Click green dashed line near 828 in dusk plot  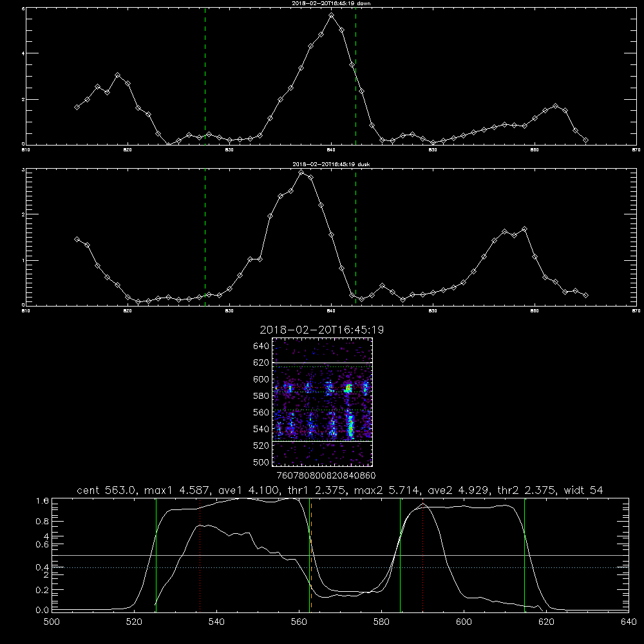205,237
